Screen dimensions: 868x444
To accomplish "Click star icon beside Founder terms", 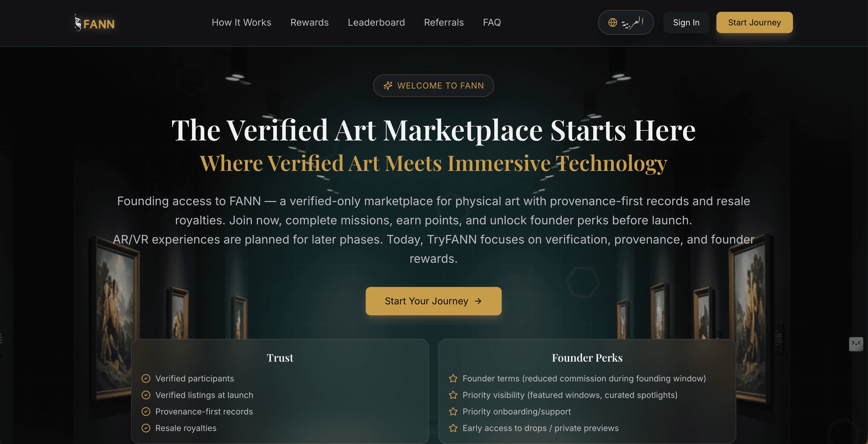I will click(x=453, y=378).
